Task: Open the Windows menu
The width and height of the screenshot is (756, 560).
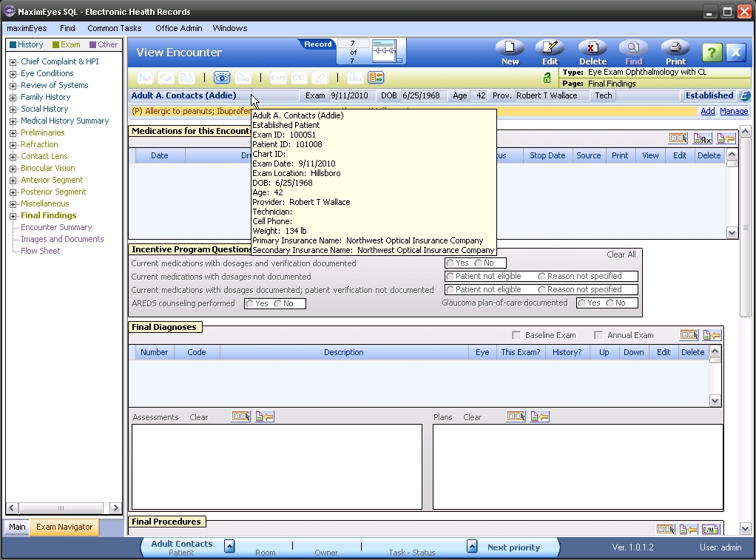Action: point(230,28)
